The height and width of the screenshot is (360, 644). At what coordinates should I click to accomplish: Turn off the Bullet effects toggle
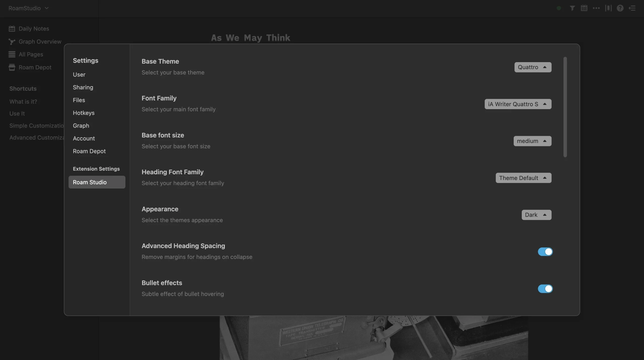(x=545, y=289)
